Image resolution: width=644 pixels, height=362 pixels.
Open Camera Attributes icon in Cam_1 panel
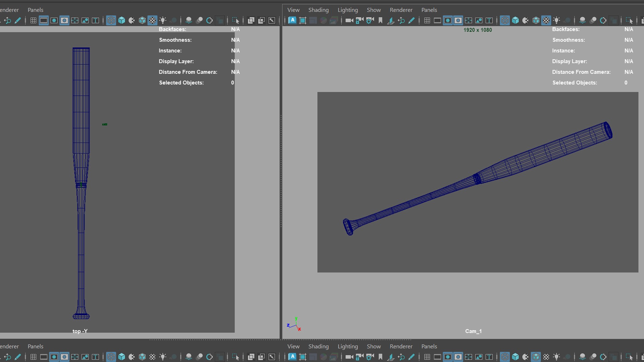(x=370, y=20)
